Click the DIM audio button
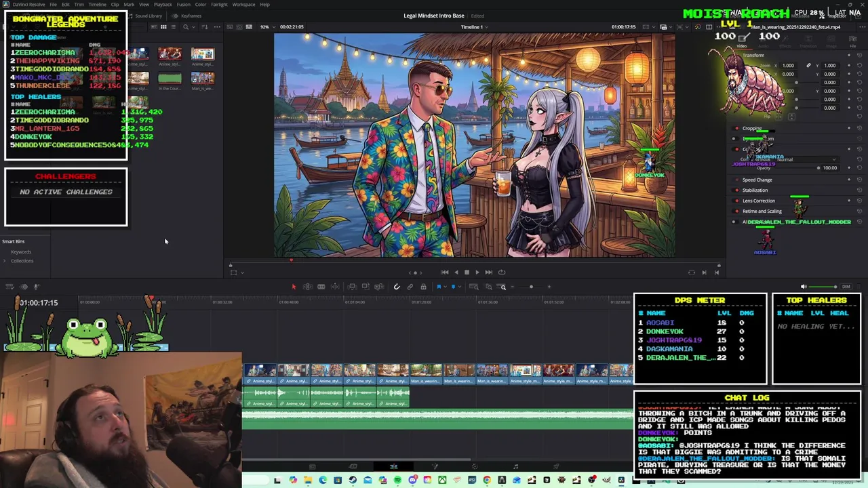Viewport: 868px width, 488px height. click(x=846, y=287)
